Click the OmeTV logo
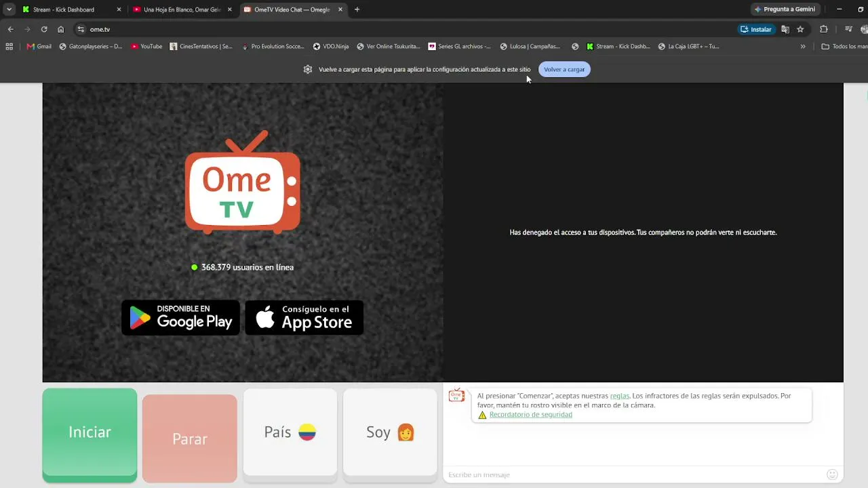 coord(242,182)
